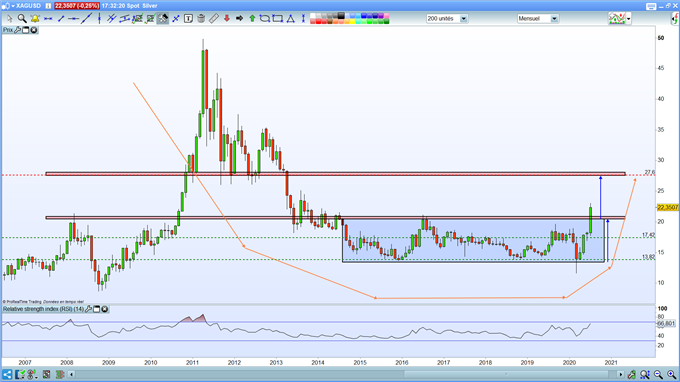Open the XAGUSD info icon
Viewport: 680px width, 382px height.
[x=48, y=6]
